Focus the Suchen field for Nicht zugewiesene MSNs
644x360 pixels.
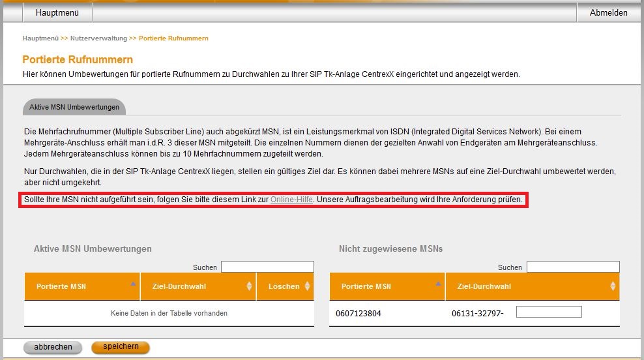(x=573, y=267)
